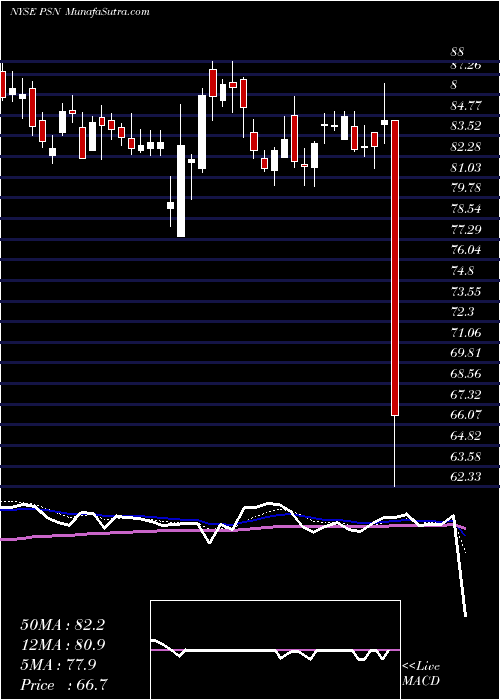Click the 66.07 price axis label
Screen dimensions: 500x700
[466, 415]
